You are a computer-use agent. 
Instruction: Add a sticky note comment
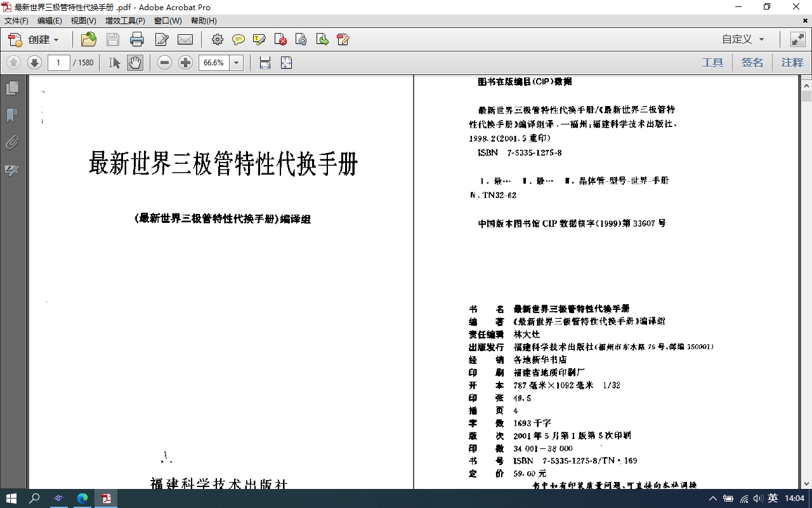point(239,39)
